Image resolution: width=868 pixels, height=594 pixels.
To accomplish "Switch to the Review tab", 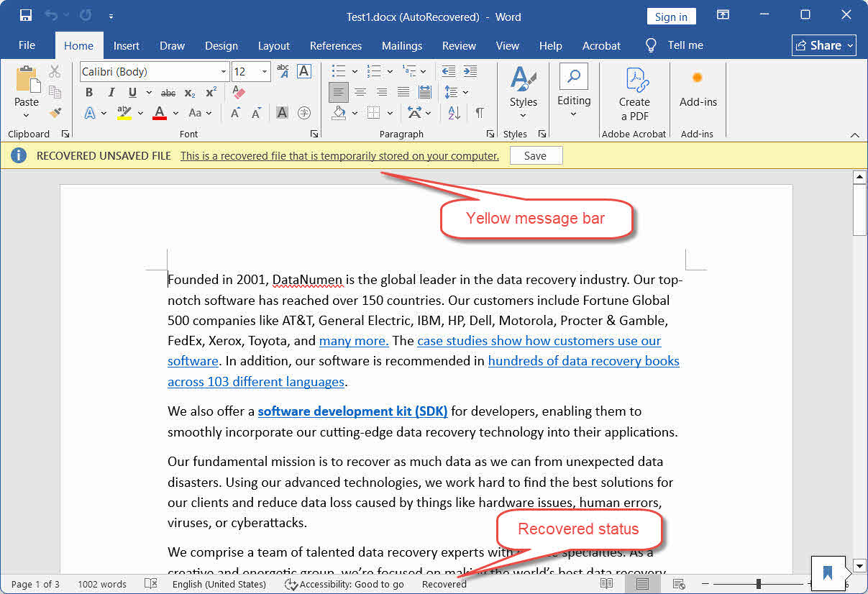I will (459, 45).
